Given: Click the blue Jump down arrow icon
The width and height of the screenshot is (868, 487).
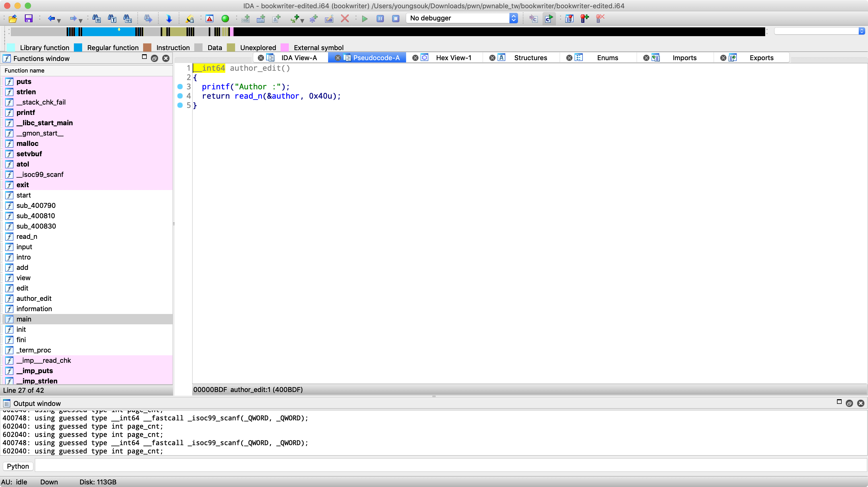Looking at the screenshot, I should pos(169,19).
